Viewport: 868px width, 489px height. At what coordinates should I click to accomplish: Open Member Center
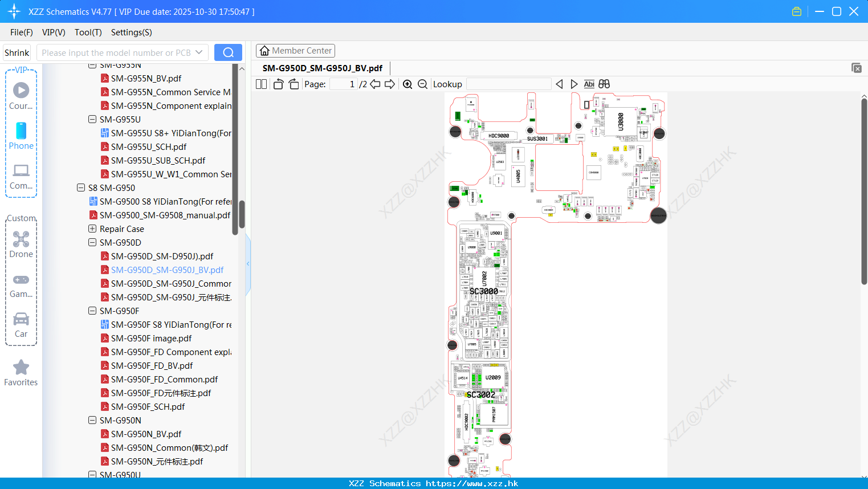click(x=295, y=51)
